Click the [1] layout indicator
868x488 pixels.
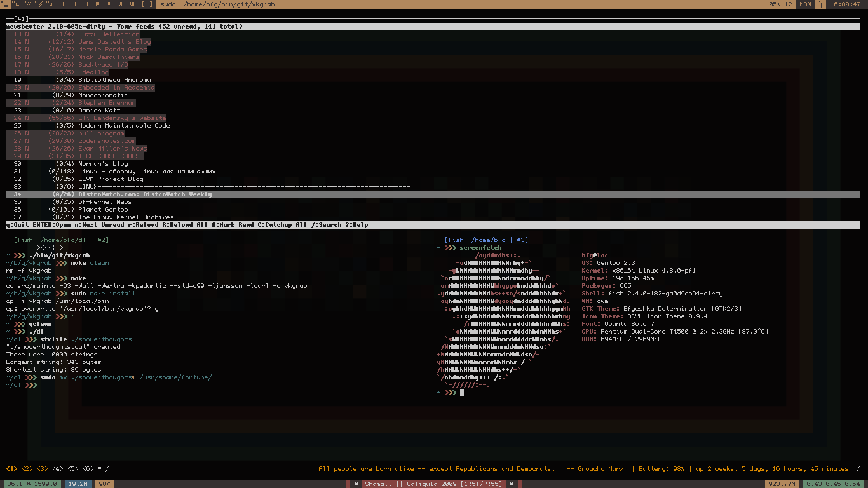tap(147, 4)
